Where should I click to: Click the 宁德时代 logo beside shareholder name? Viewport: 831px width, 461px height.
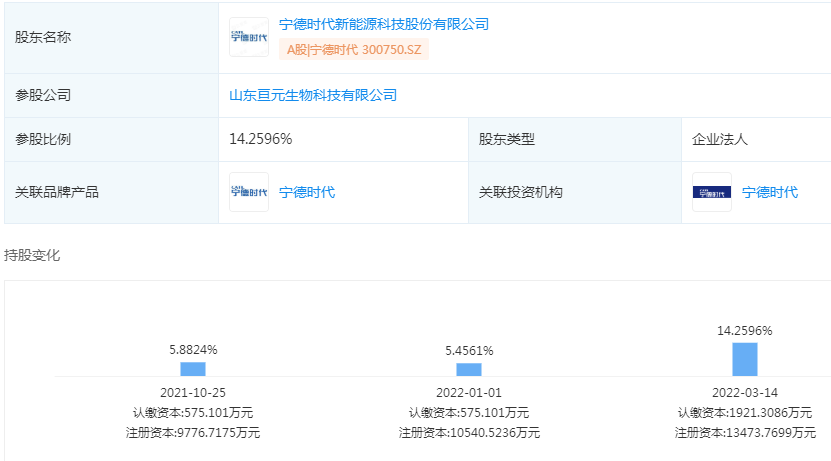[x=249, y=37]
